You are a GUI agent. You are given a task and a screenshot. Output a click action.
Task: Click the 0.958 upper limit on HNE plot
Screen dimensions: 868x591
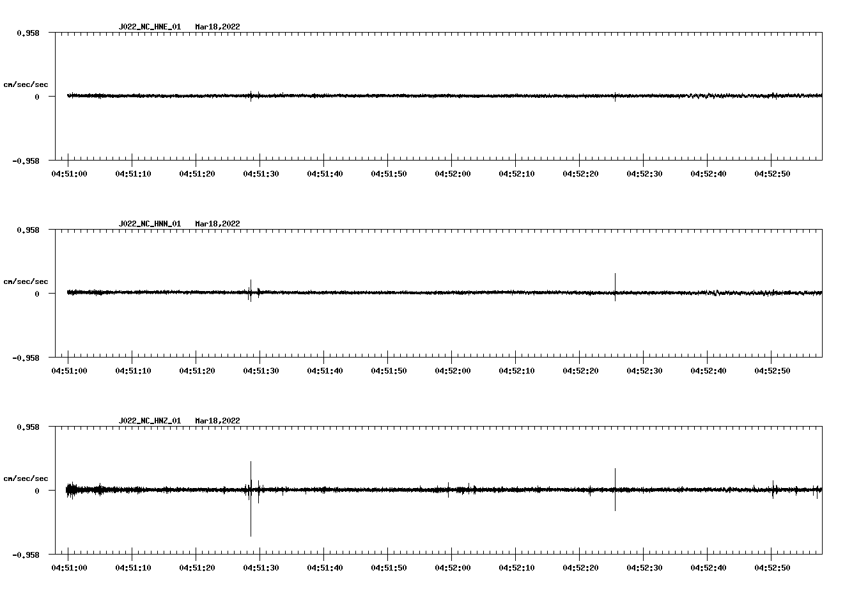[28, 33]
